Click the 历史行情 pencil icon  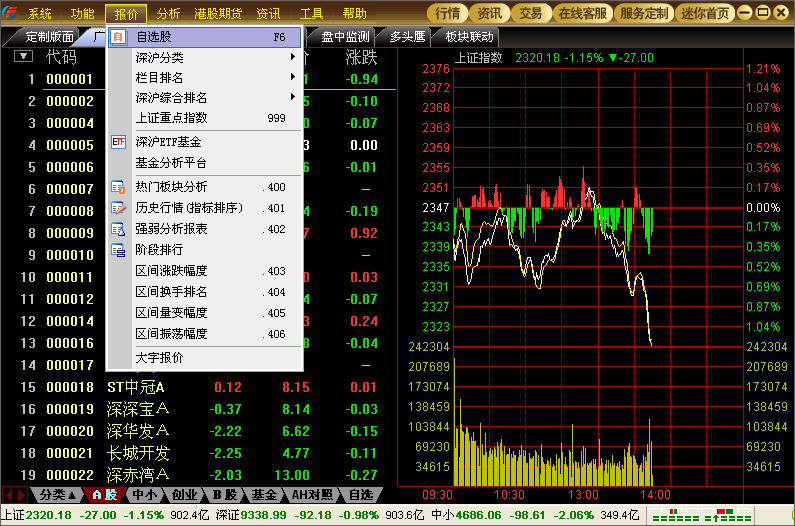pyautogui.click(x=118, y=208)
